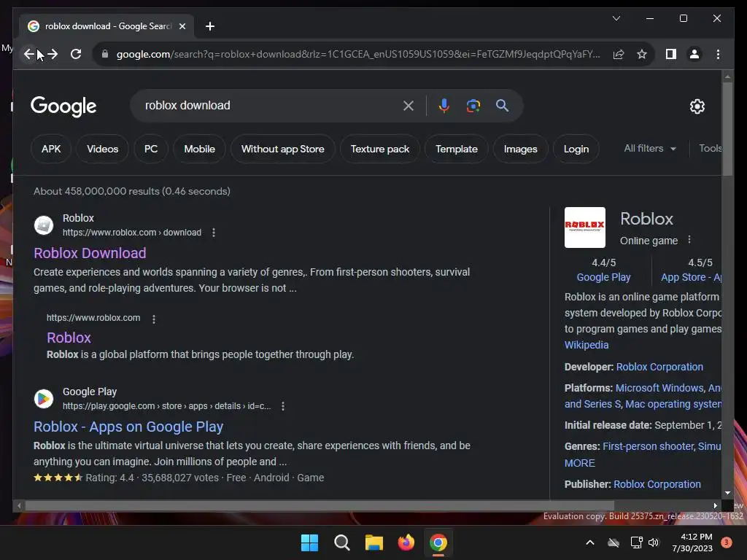Open the Tools option
This screenshot has height=560, width=747.
pyautogui.click(x=710, y=149)
